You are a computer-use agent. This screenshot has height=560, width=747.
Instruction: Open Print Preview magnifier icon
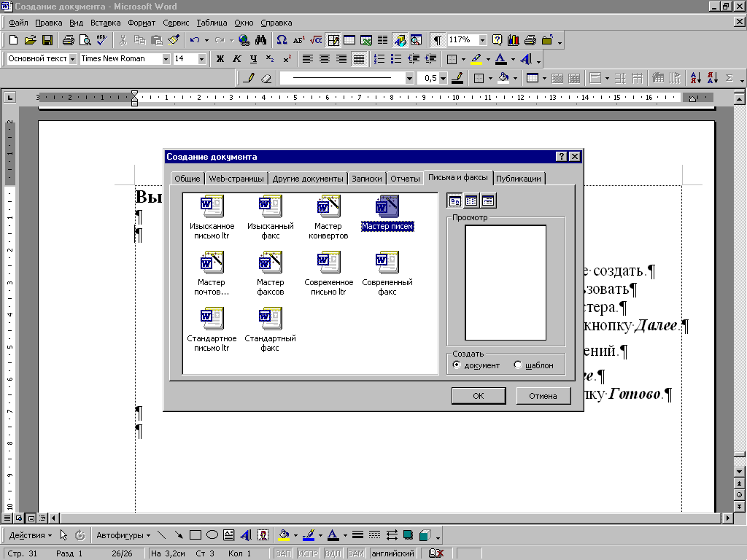tap(85, 40)
